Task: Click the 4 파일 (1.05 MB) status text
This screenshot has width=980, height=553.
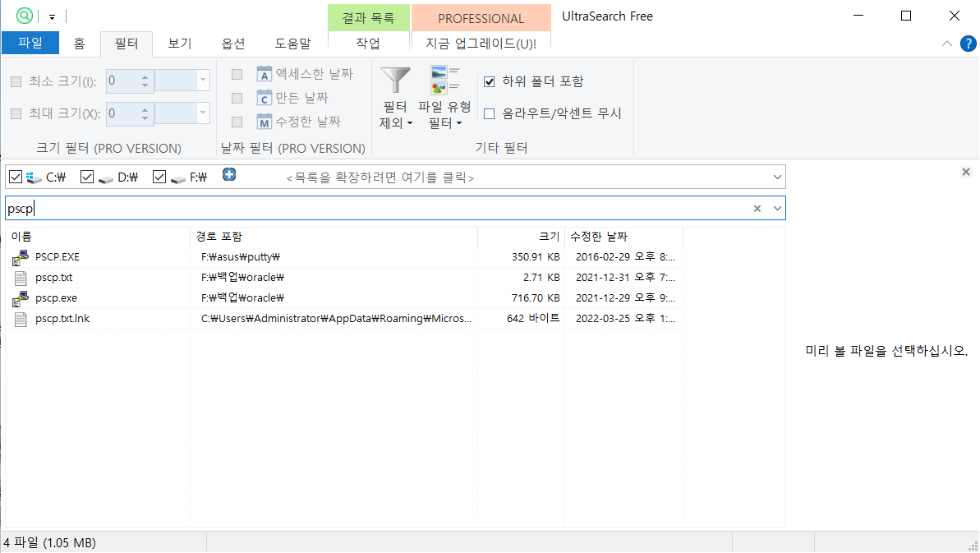Action: (50, 542)
